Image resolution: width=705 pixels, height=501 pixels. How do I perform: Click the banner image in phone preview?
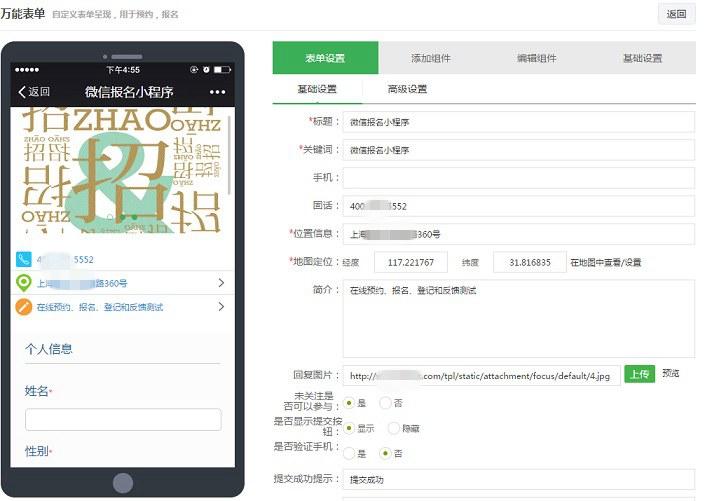(120, 170)
